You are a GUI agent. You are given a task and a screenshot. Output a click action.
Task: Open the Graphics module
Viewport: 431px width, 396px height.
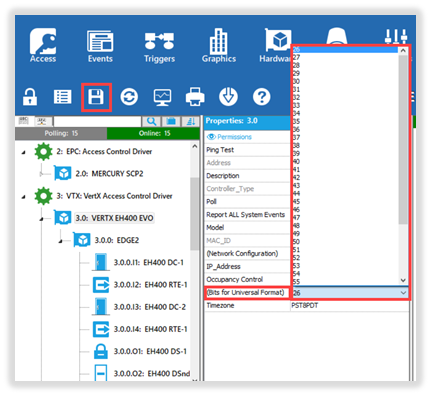[x=219, y=46]
